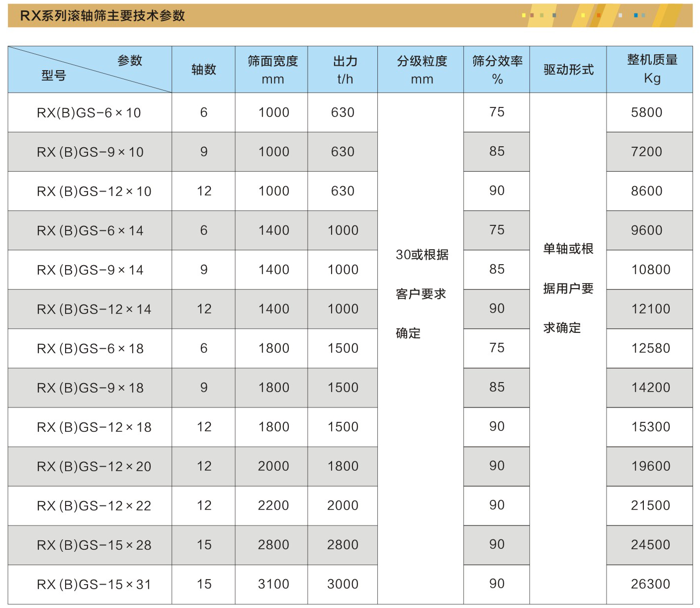This screenshot has height=608, width=700.
Task: Click the '分级粒度 mm' column header
Action: [422, 70]
